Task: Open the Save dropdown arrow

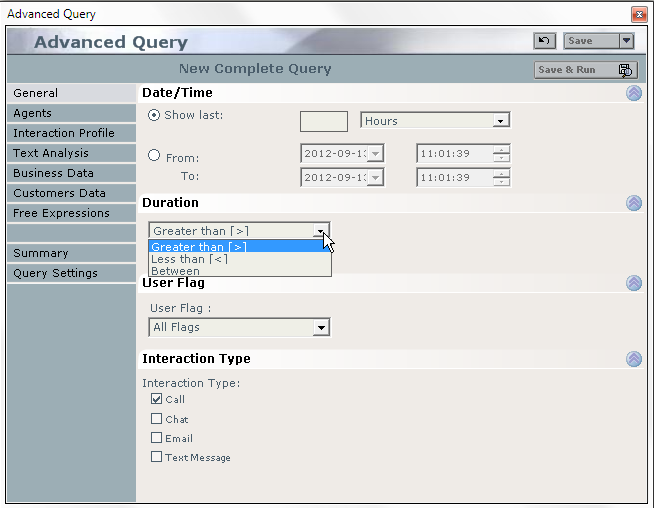Action: click(x=626, y=41)
